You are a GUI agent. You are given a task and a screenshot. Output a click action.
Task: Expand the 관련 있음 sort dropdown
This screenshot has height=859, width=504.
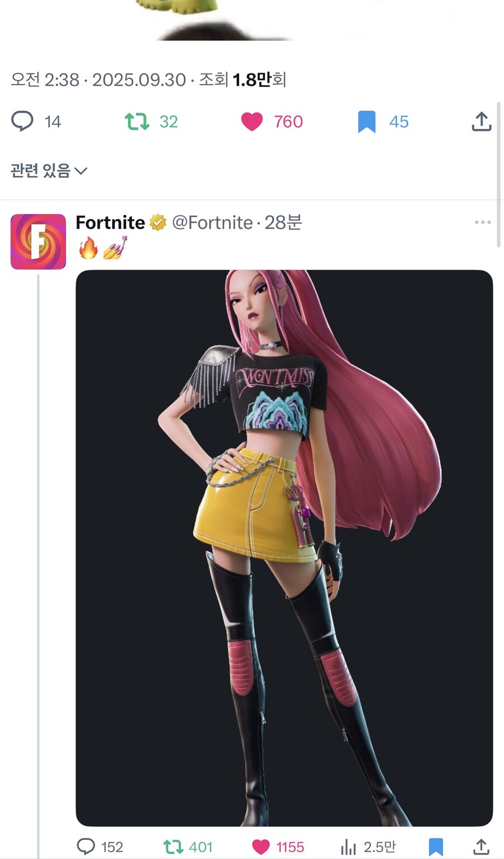(x=49, y=170)
